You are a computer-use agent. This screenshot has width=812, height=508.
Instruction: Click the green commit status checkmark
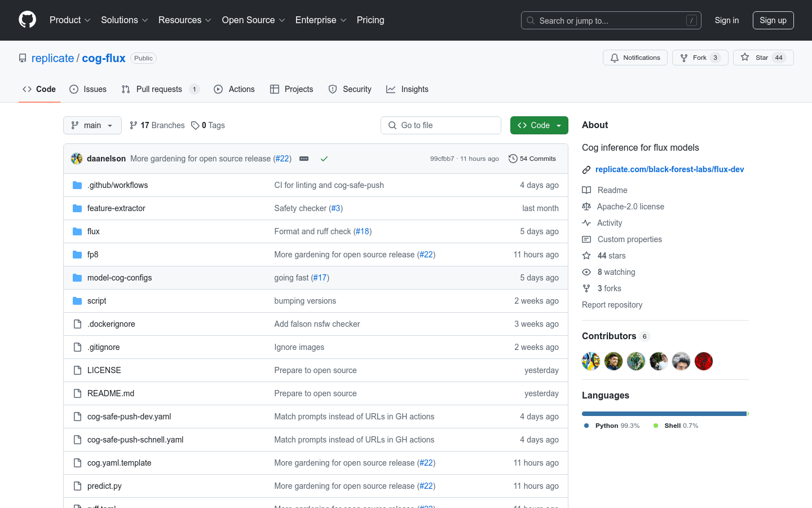click(324, 159)
